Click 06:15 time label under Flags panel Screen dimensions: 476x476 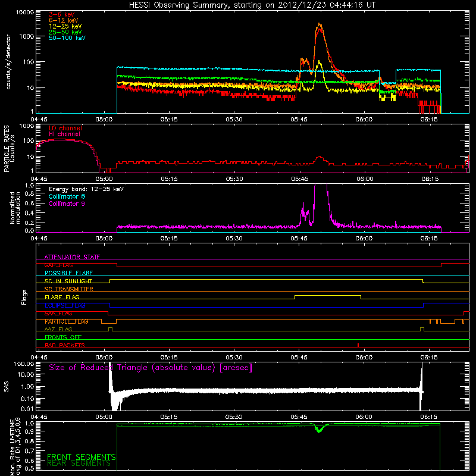[429, 358]
